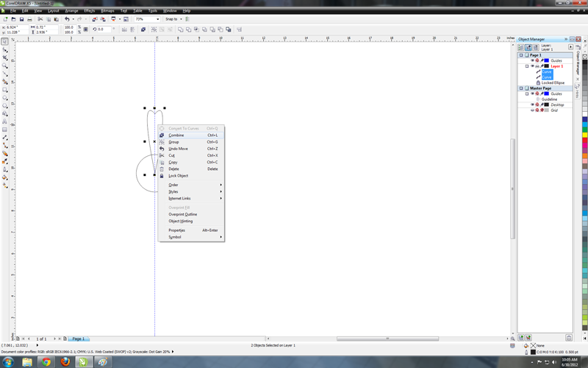Choose Lock Object in context menu

[191, 176]
